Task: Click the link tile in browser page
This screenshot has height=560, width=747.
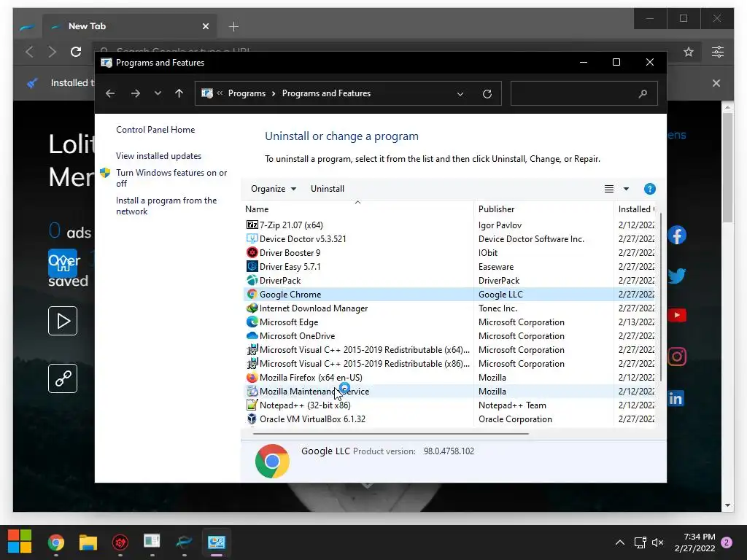Action: 63,378
